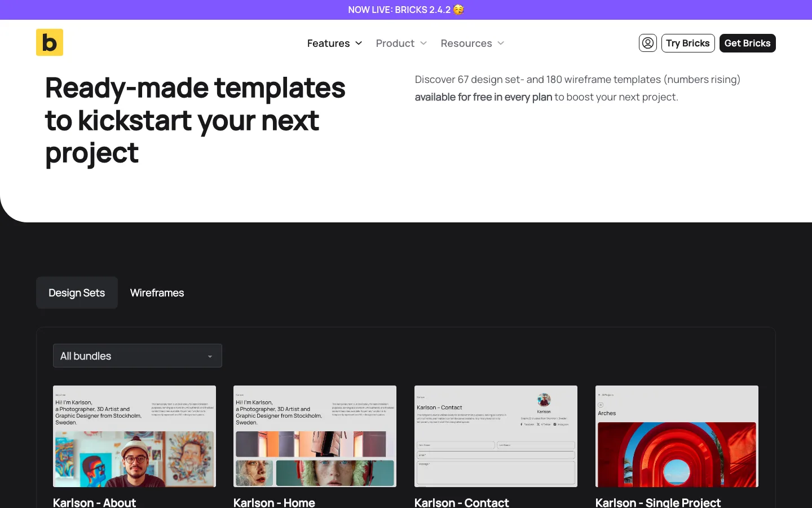Open the All bundles dropdown
The width and height of the screenshot is (812, 508).
[138, 356]
